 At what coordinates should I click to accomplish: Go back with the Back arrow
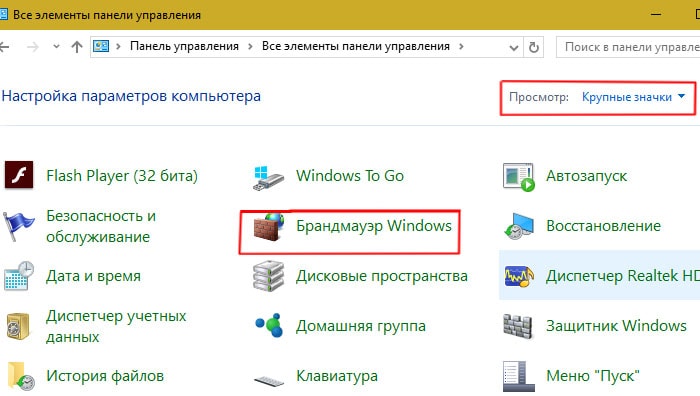point(4,46)
